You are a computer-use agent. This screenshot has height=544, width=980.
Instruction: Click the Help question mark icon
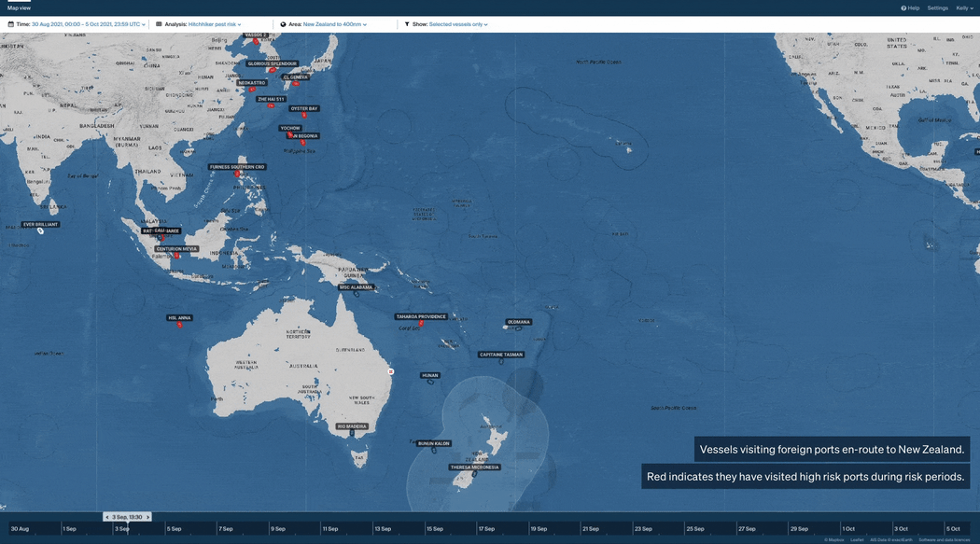point(903,8)
